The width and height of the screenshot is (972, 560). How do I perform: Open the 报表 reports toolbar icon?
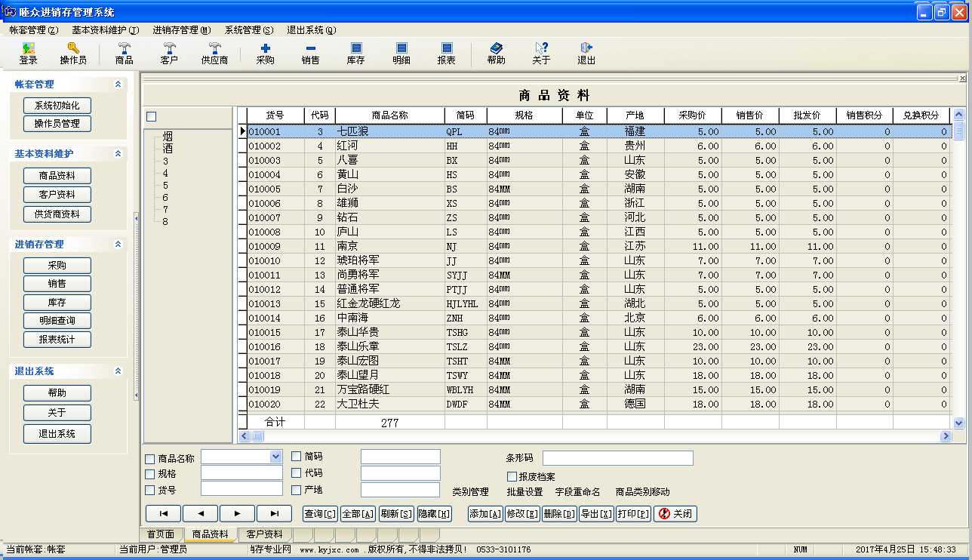447,53
